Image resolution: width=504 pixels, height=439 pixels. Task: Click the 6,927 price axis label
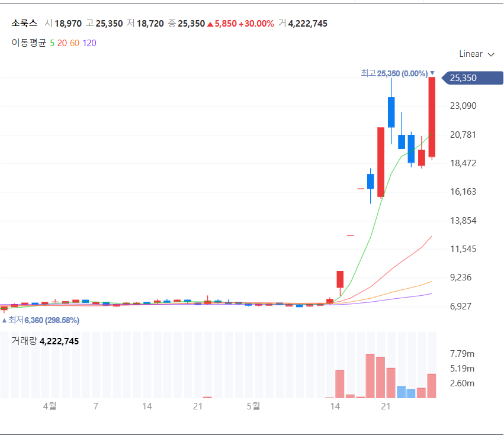(461, 306)
